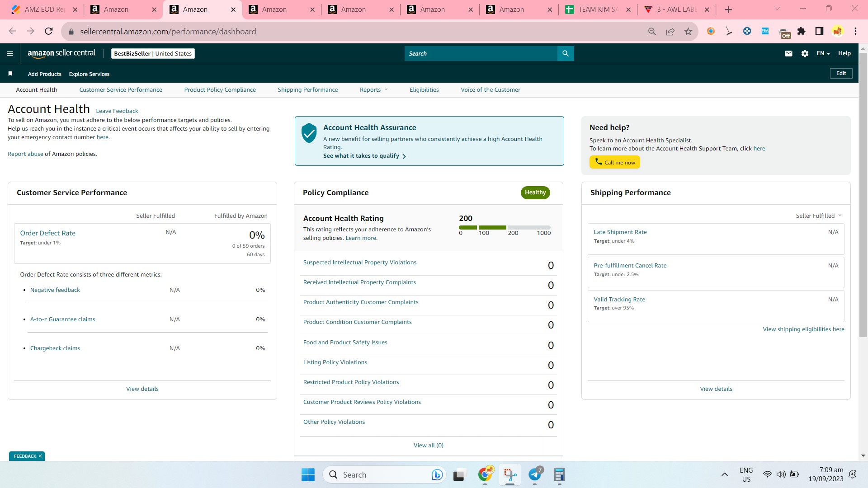Viewport: 868px width, 488px height.
Task: Bookmark this page with star icon
Action: [688, 31]
